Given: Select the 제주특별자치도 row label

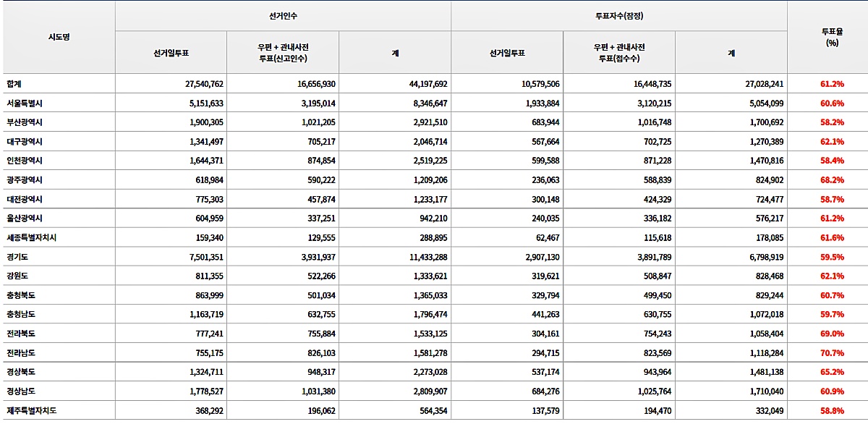Looking at the screenshot, I should click(x=31, y=410).
